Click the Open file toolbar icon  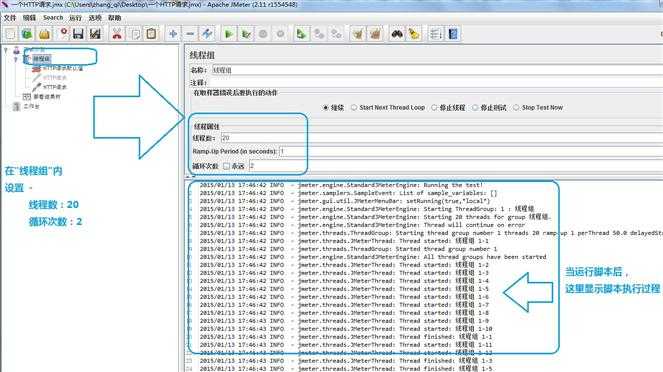[44, 34]
